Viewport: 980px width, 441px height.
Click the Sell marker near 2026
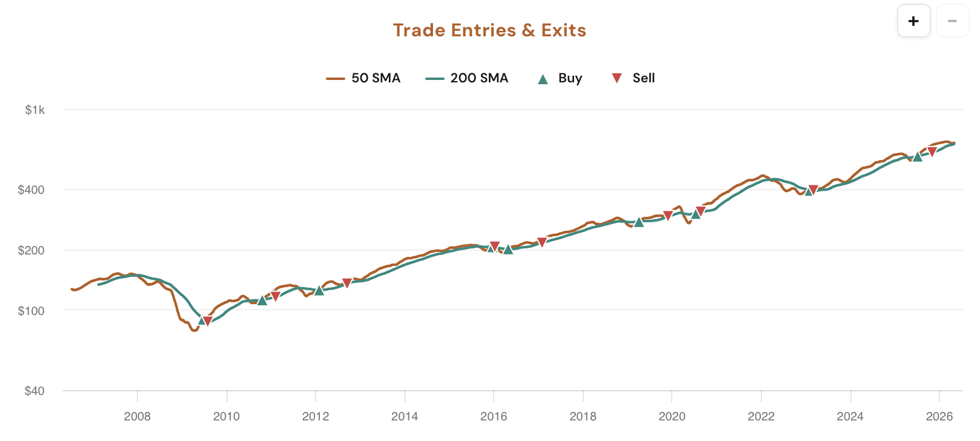click(x=931, y=151)
